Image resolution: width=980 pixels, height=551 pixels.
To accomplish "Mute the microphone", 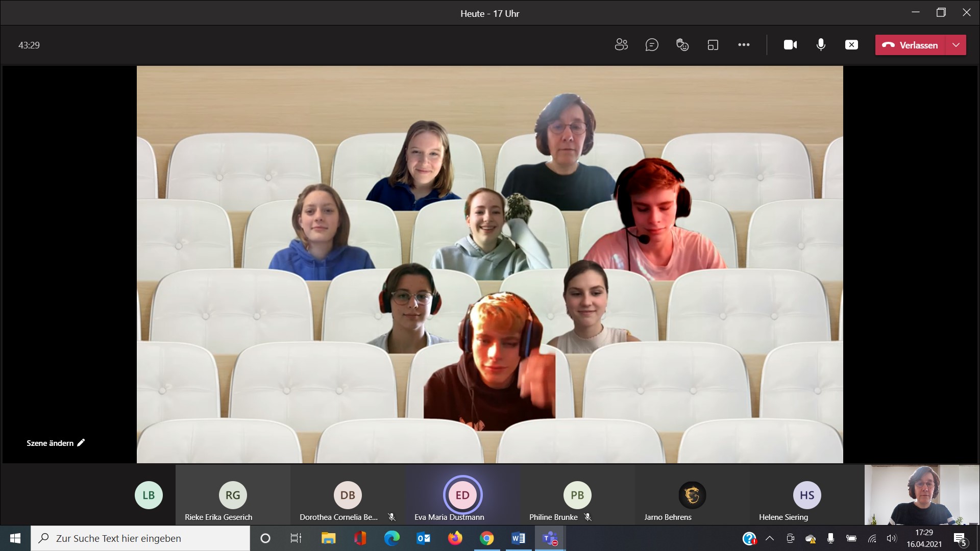I will click(x=821, y=45).
